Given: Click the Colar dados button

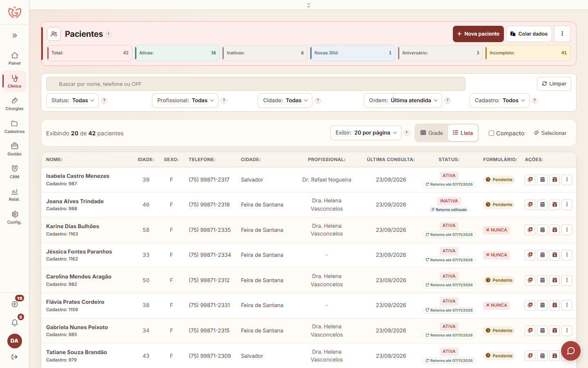Looking at the screenshot, I should (529, 34).
